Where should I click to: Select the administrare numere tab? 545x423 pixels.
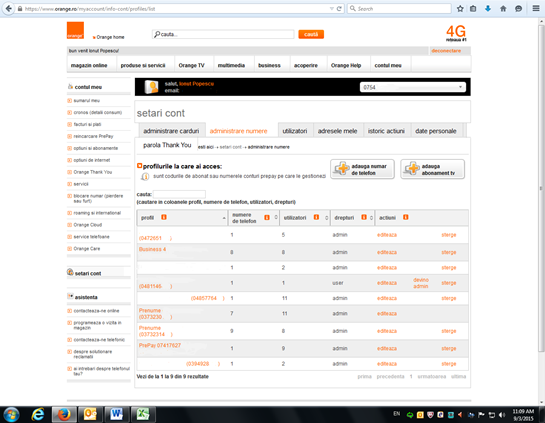pyautogui.click(x=238, y=131)
